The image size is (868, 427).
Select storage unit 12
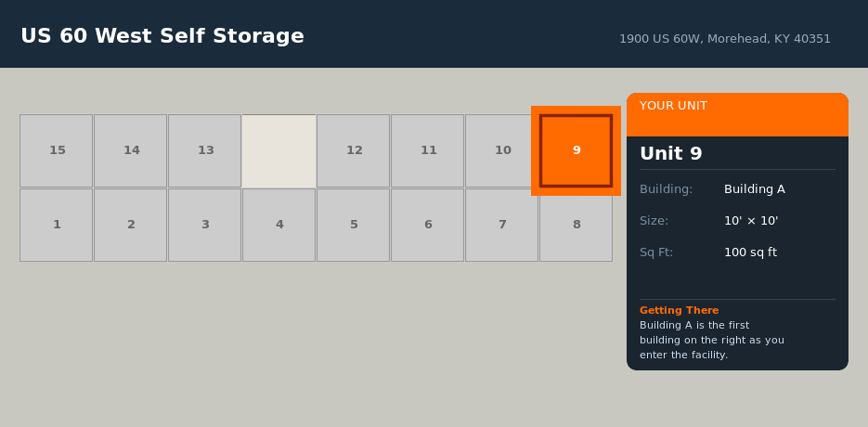click(354, 150)
